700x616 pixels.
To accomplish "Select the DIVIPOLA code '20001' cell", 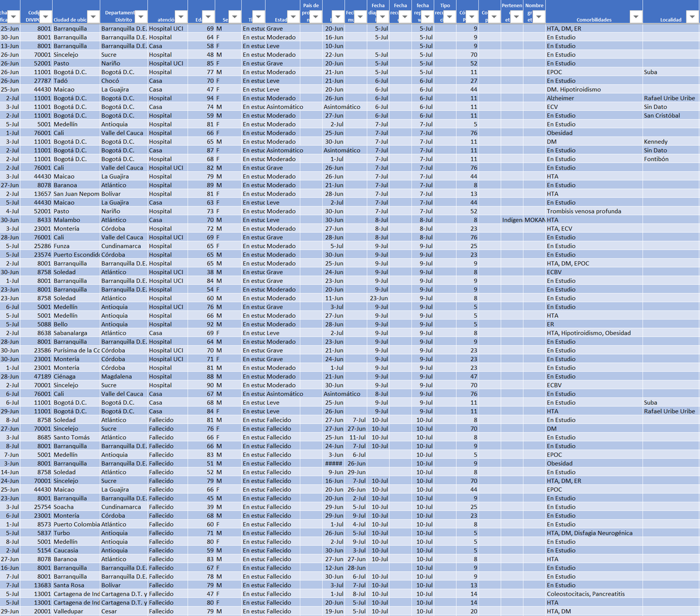I will pos(36,611).
